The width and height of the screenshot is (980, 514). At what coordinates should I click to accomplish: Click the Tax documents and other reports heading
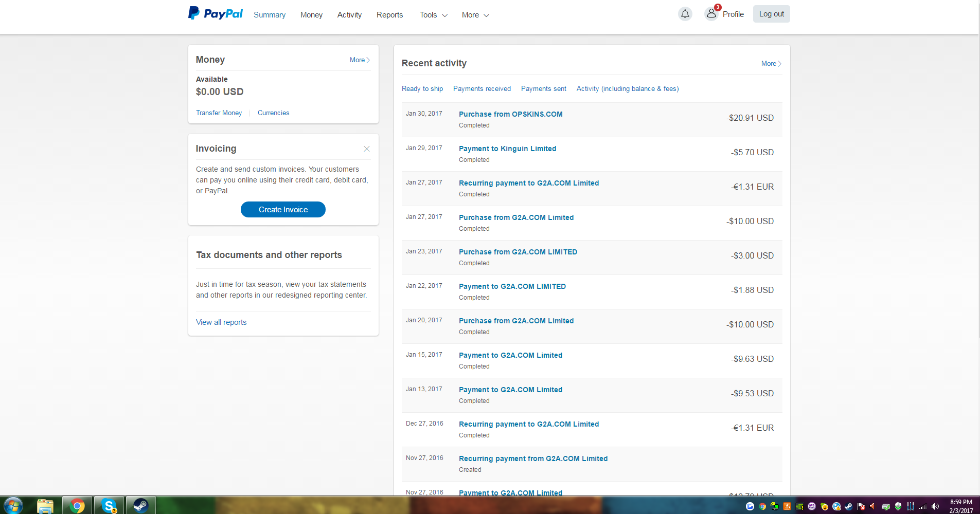point(269,255)
